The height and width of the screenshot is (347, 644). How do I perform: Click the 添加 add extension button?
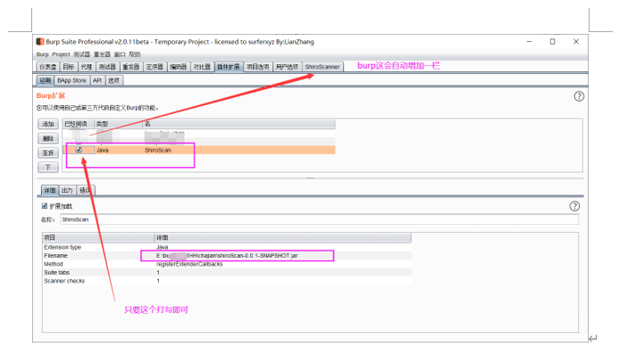pyautogui.click(x=48, y=124)
